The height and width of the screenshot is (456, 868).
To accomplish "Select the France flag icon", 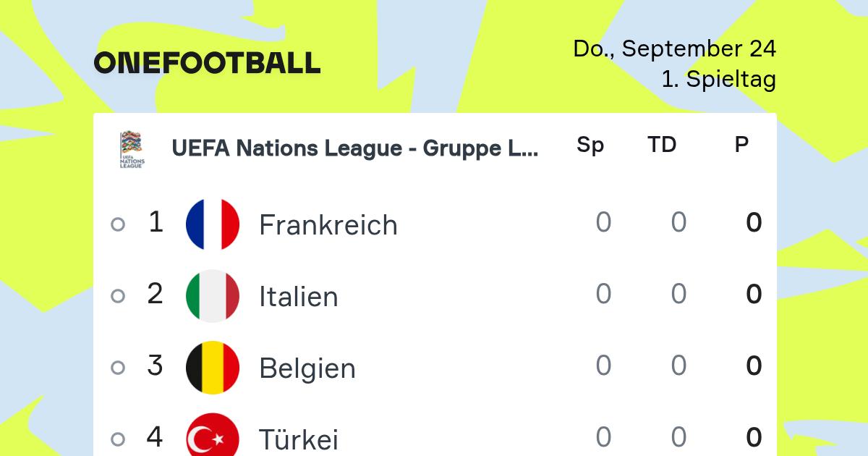I will click(x=213, y=224).
